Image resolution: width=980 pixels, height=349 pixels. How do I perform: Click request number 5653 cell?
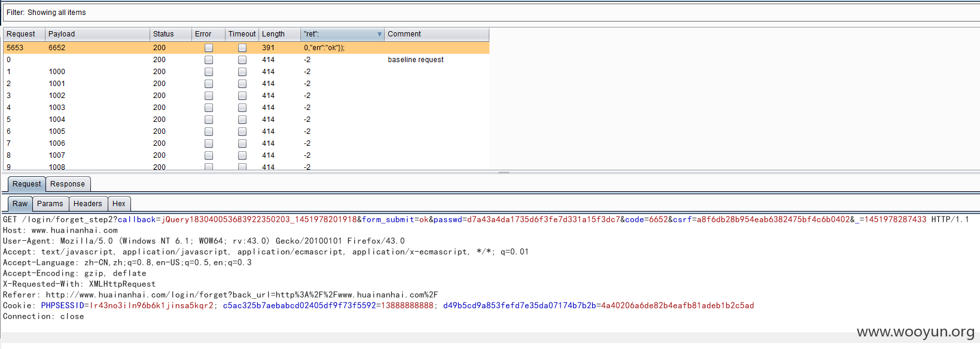coord(15,48)
